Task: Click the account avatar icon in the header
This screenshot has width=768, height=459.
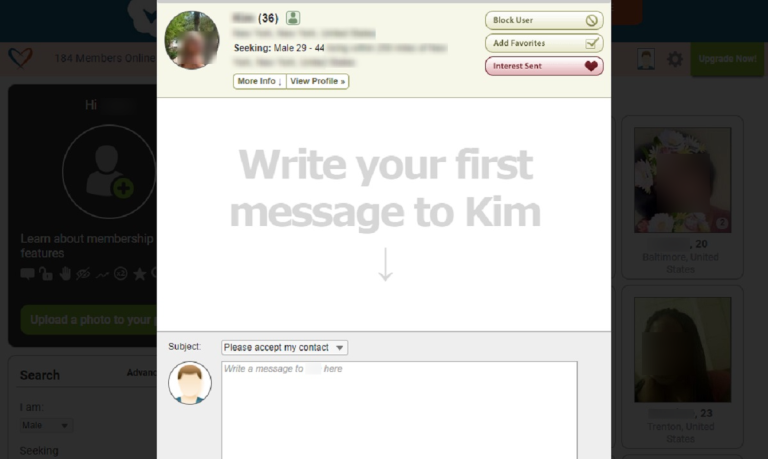Action: (646, 59)
